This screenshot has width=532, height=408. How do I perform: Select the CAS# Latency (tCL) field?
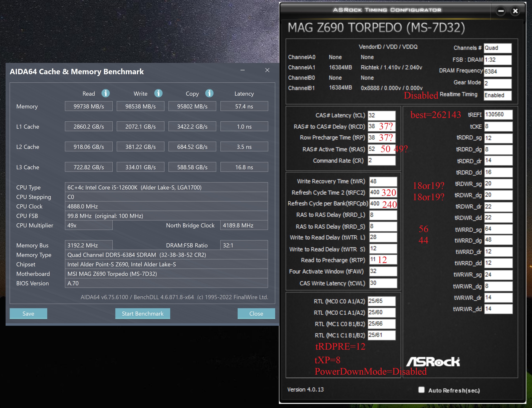pos(381,115)
